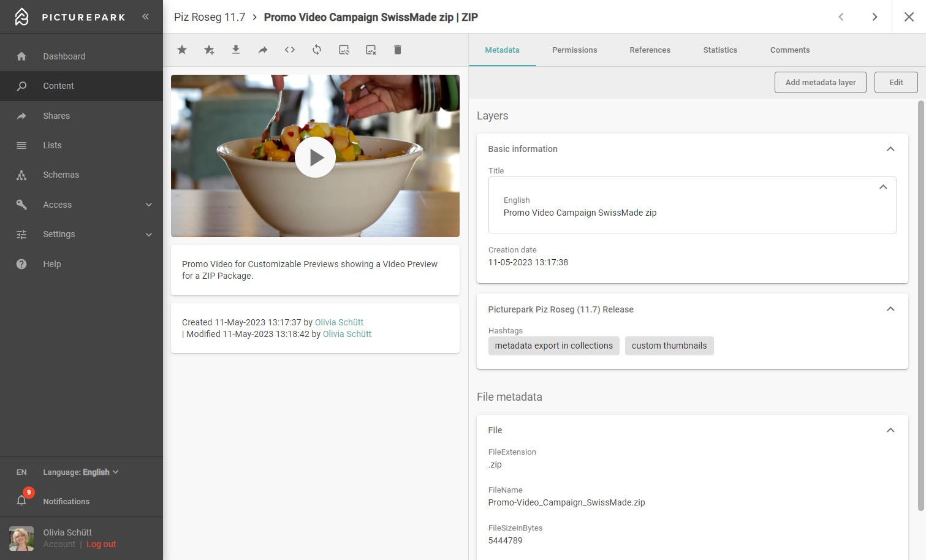The height and width of the screenshot is (560, 926).
Task: Share the content item via arrow icon
Action: pos(263,50)
